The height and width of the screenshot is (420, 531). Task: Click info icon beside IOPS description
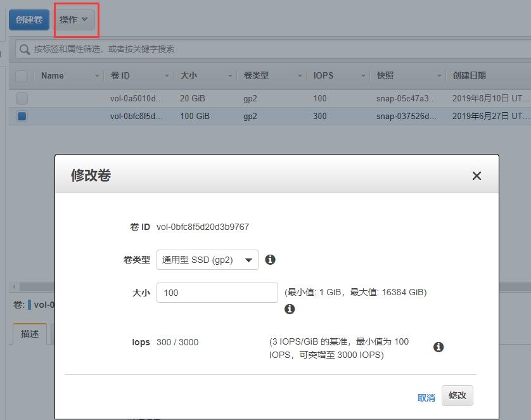438,347
